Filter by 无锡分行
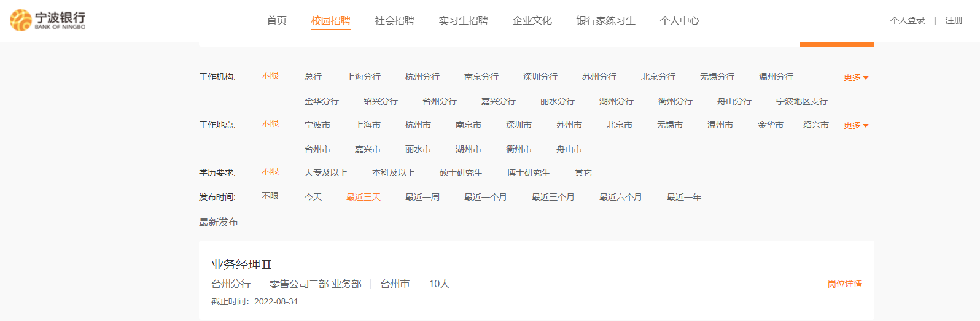 pos(717,77)
